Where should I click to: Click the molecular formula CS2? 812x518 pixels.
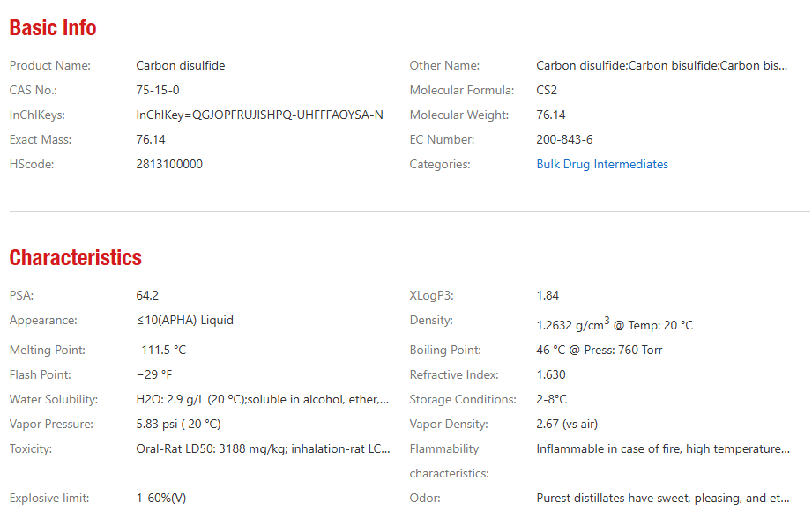pos(547,91)
